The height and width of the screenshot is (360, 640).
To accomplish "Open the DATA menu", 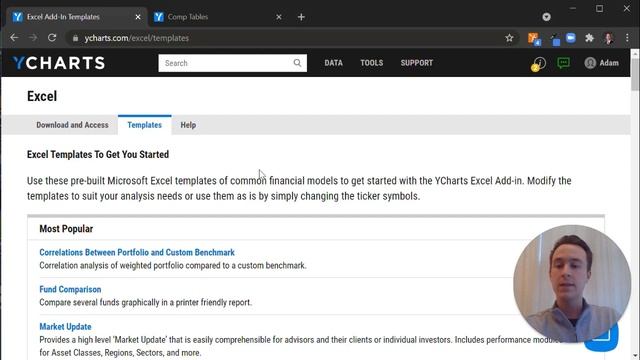I will pyautogui.click(x=333, y=63).
